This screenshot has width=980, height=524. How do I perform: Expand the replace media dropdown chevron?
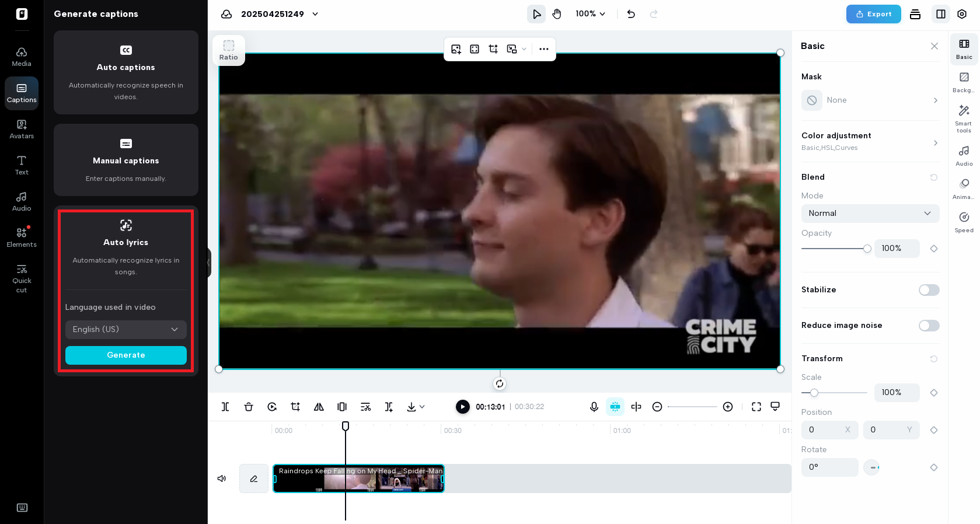pyautogui.click(x=524, y=49)
